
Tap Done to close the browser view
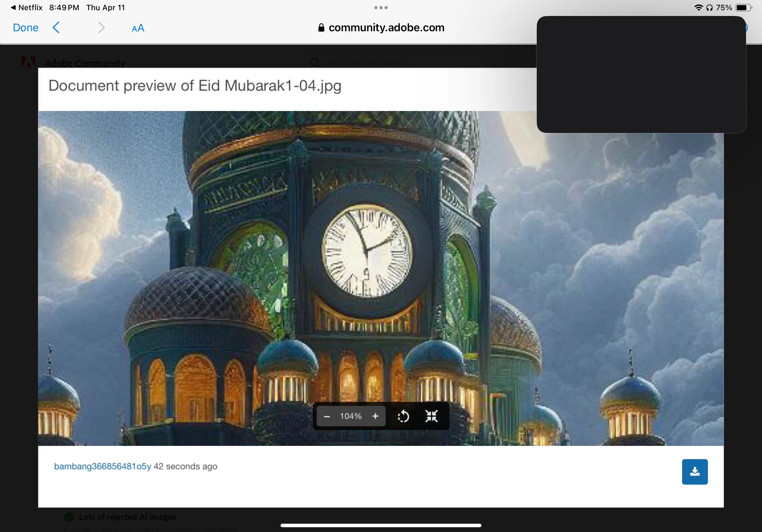tap(26, 27)
